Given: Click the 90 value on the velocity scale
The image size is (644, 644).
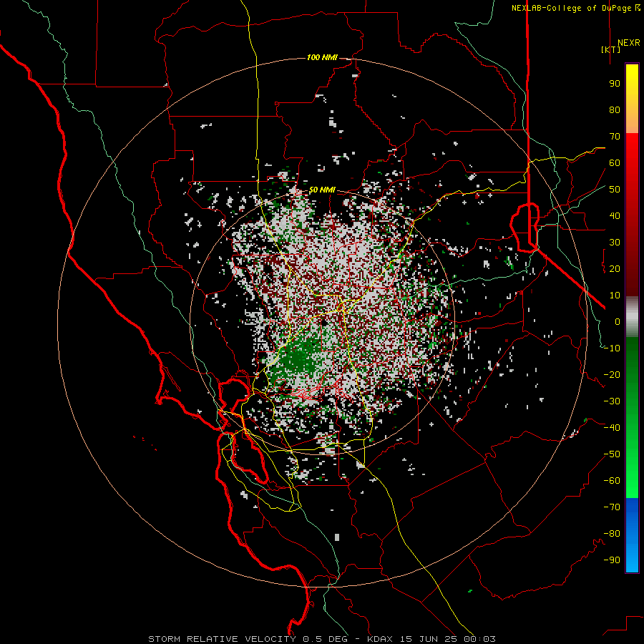Looking at the screenshot, I should [615, 84].
